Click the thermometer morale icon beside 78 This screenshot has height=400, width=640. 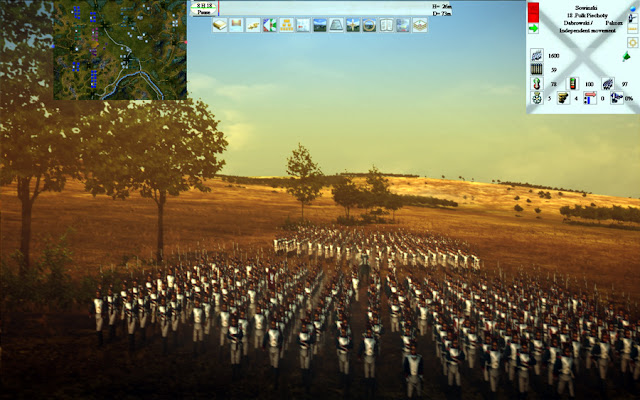tap(537, 84)
